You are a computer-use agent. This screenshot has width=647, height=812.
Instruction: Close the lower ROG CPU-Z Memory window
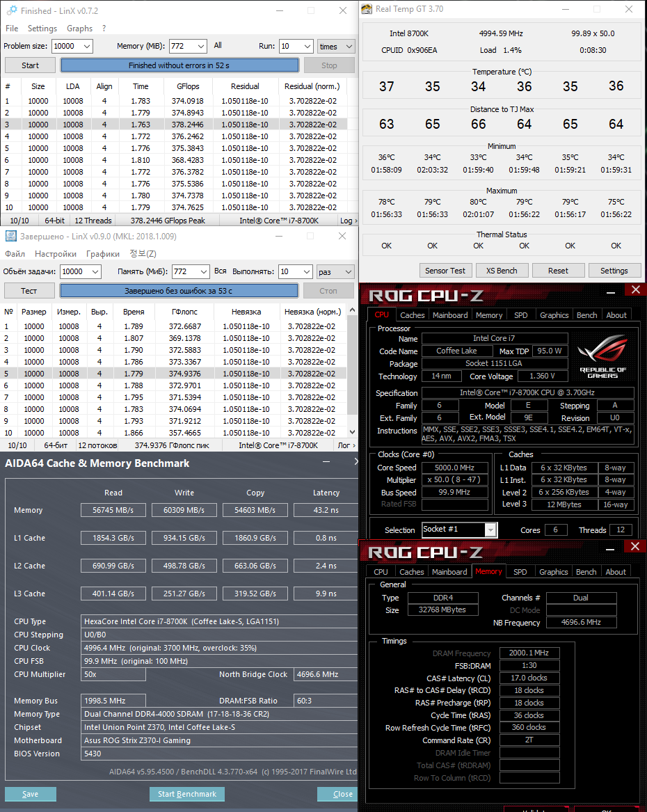(636, 546)
